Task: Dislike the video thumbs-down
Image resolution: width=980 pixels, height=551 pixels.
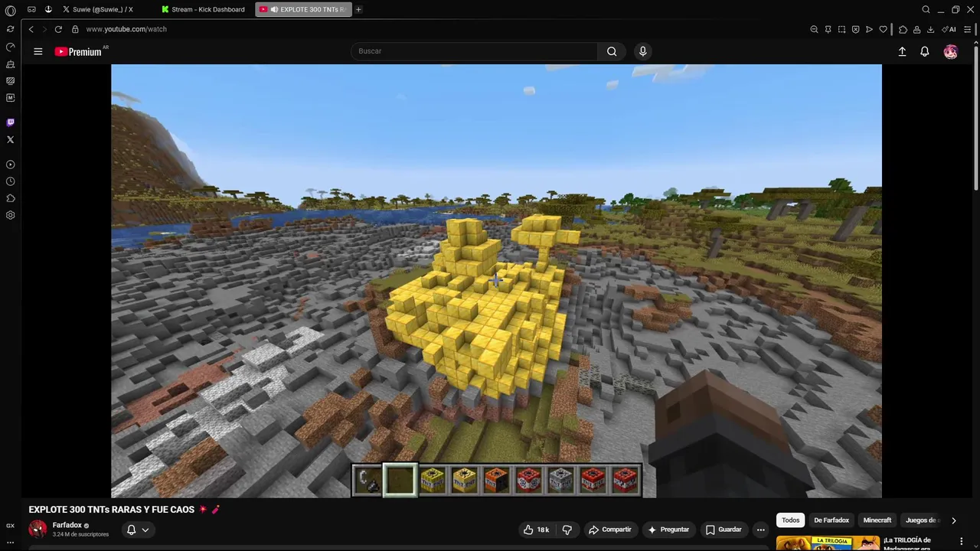Action: [x=567, y=530]
